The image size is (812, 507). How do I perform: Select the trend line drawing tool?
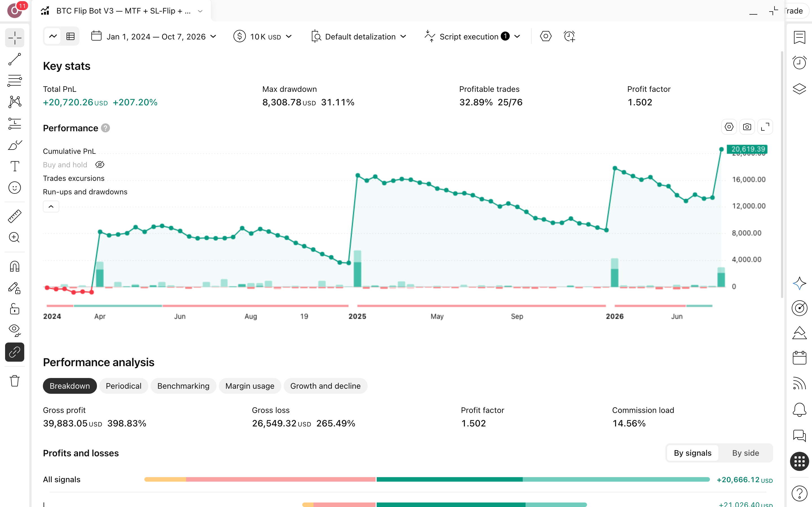click(x=14, y=59)
